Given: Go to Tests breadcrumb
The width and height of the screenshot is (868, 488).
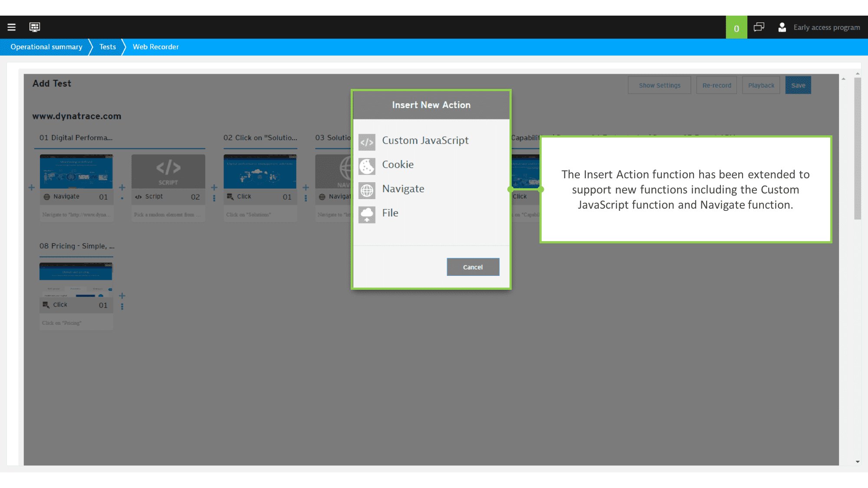Looking at the screenshot, I should [x=108, y=47].
